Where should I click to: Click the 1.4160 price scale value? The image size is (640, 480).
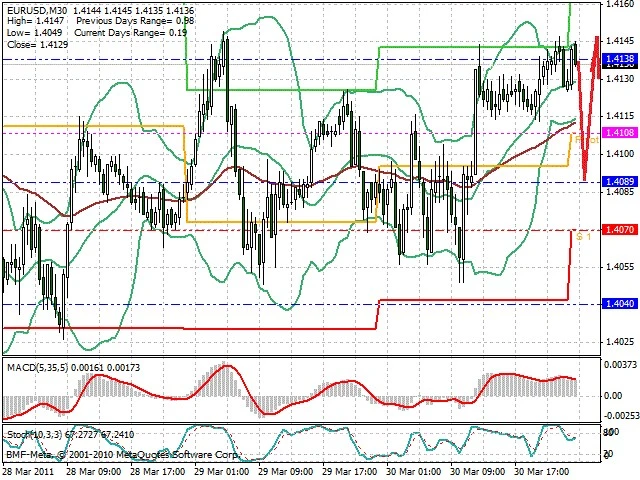[620, 4]
